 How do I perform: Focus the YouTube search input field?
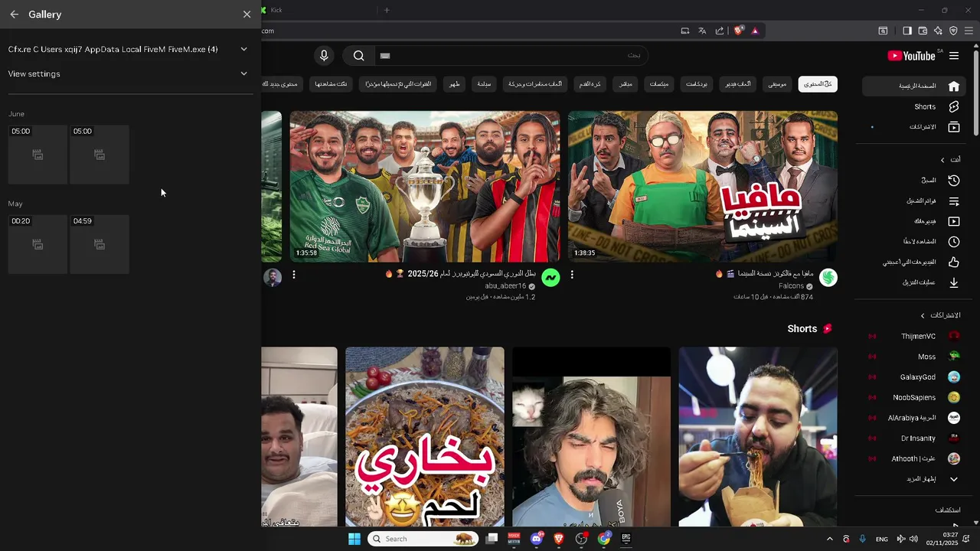(x=510, y=55)
